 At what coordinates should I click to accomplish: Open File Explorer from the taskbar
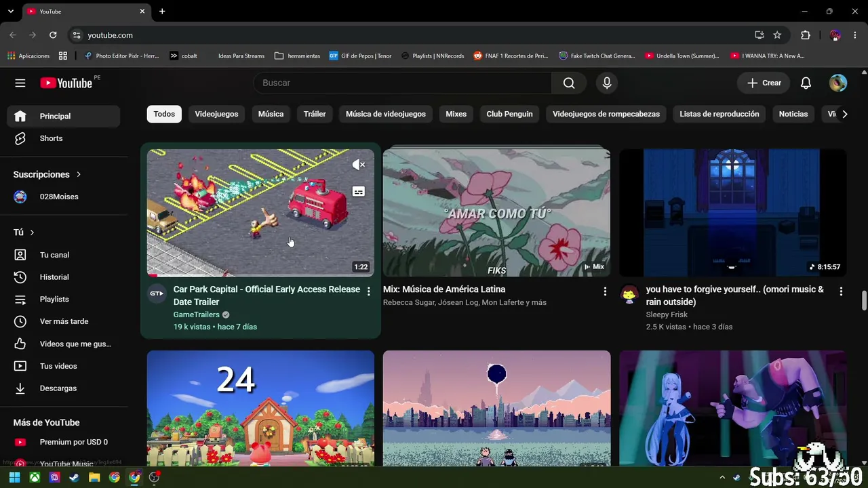pos(94,477)
